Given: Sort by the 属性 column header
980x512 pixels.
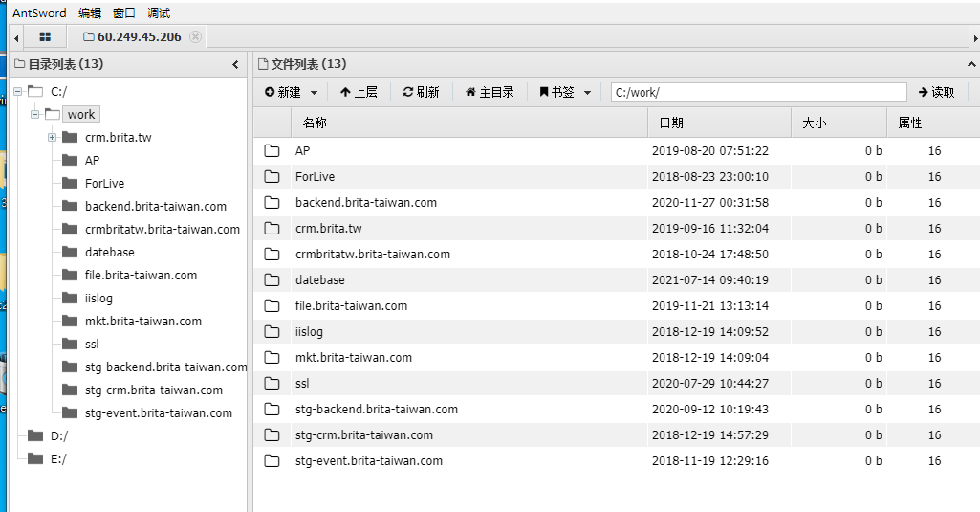Looking at the screenshot, I should (x=933, y=122).
